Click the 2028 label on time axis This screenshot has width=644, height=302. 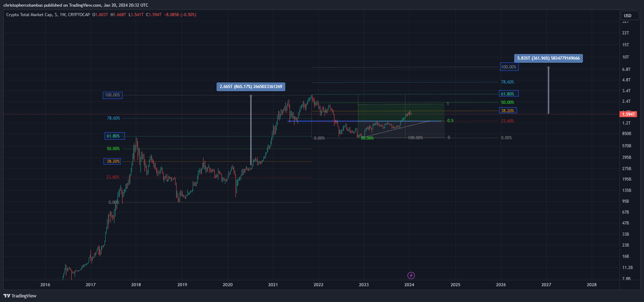pyautogui.click(x=592, y=284)
